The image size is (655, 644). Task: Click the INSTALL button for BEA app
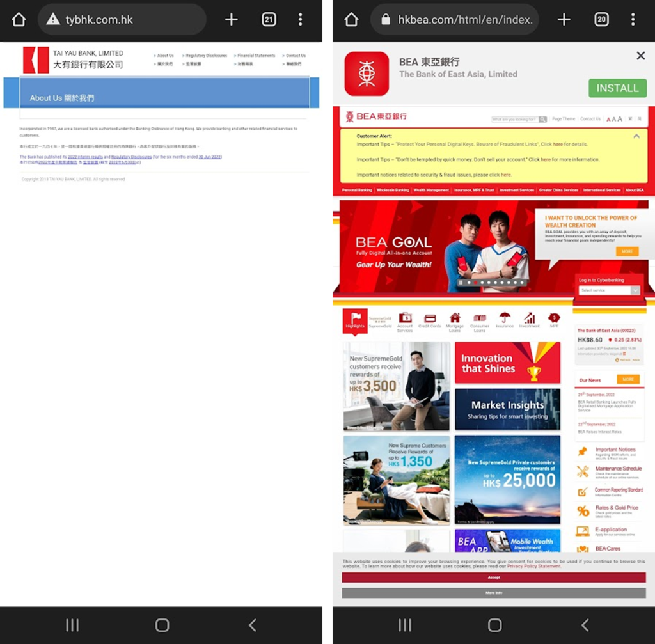click(x=617, y=88)
